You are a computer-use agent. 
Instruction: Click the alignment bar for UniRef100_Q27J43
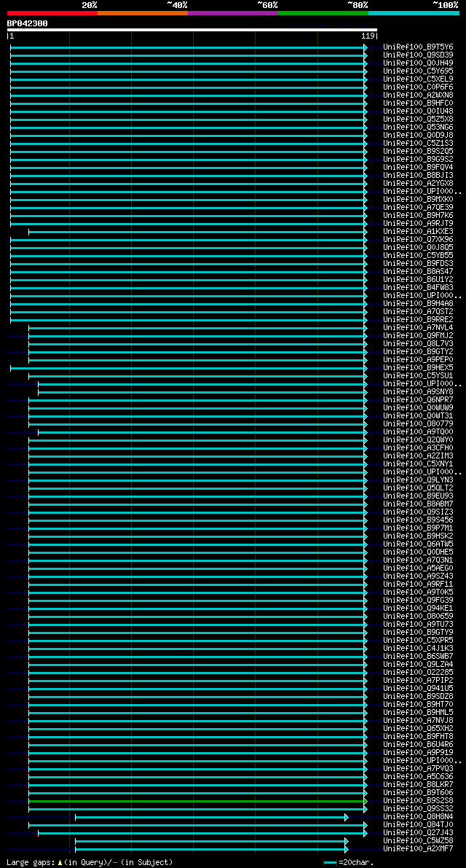[202, 833]
